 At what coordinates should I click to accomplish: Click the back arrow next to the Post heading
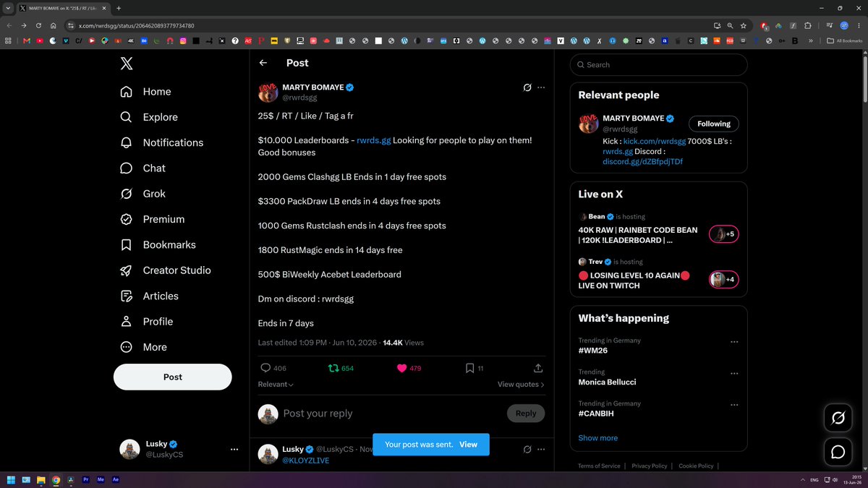pyautogui.click(x=263, y=63)
